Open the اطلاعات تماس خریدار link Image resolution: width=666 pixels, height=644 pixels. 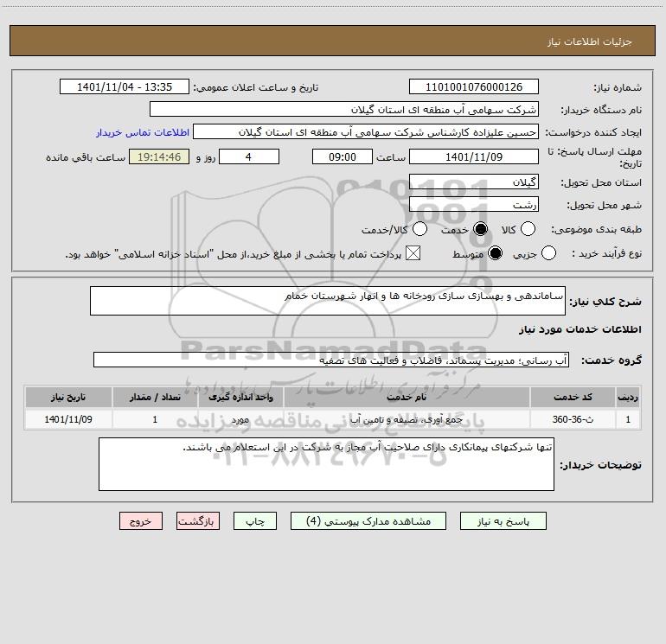(x=143, y=132)
